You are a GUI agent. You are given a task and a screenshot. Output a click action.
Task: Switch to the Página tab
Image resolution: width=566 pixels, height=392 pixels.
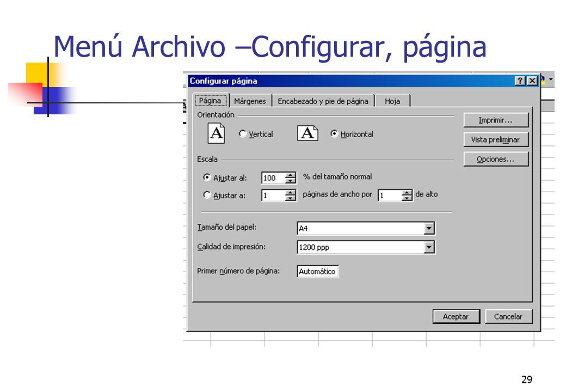[x=210, y=100]
